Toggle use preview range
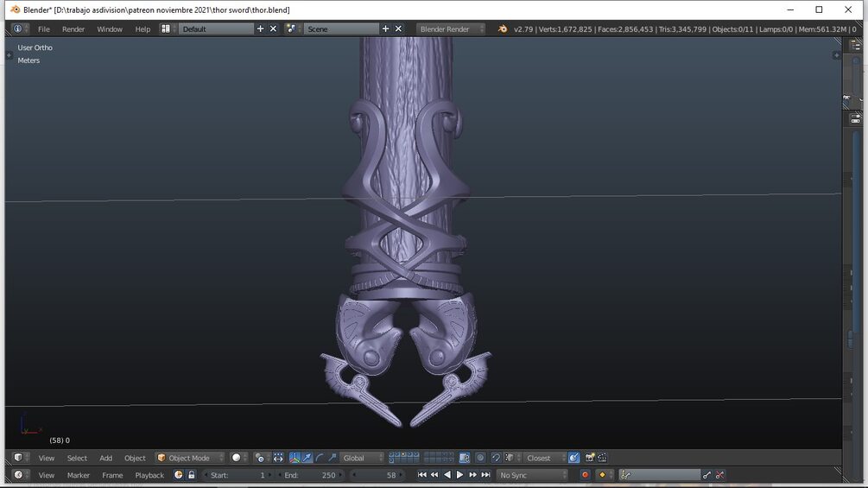The height and width of the screenshot is (488, 868). tap(178, 475)
